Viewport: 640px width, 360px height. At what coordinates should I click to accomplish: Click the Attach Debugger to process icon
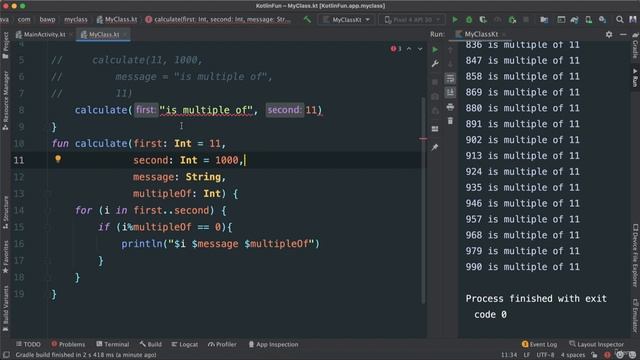tap(512, 20)
